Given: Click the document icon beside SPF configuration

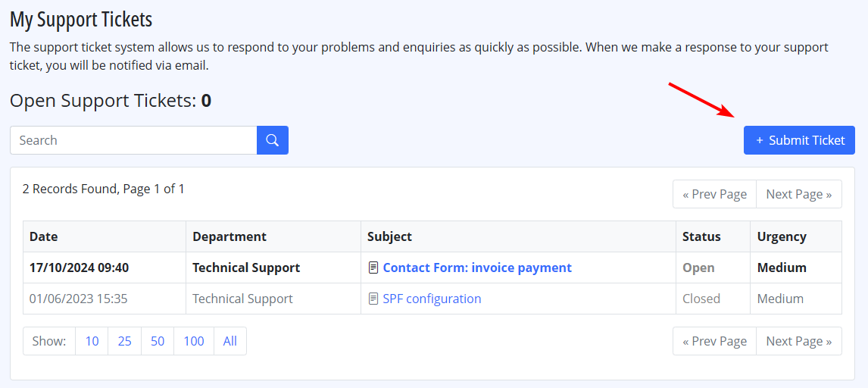Looking at the screenshot, I should pyautogui.click(x=373, y=299).
